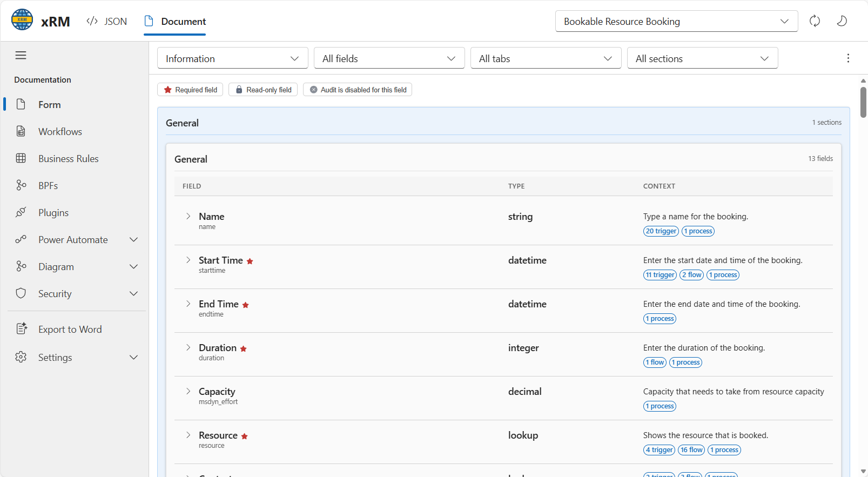
Task: Toggle dark mode with the moon icon
Action: point(842,21)
